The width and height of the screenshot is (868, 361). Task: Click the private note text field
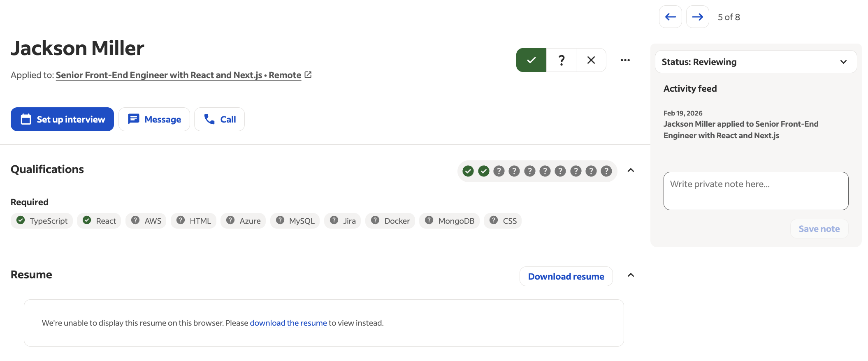[755, 191]
